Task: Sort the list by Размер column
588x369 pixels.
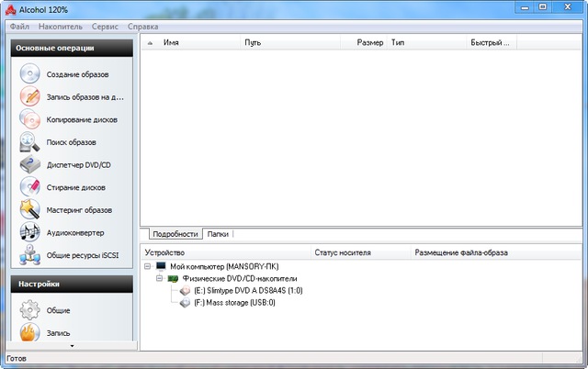Action: (369, 42)
